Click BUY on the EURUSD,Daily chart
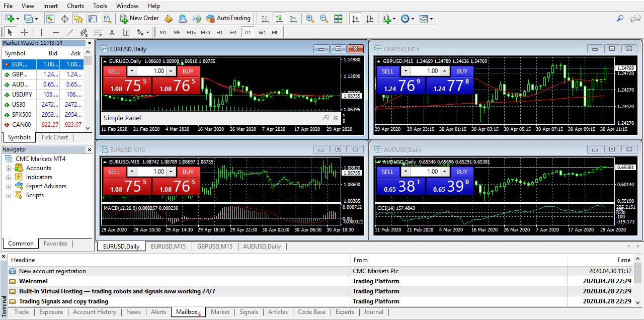 [x=188, y=71]
